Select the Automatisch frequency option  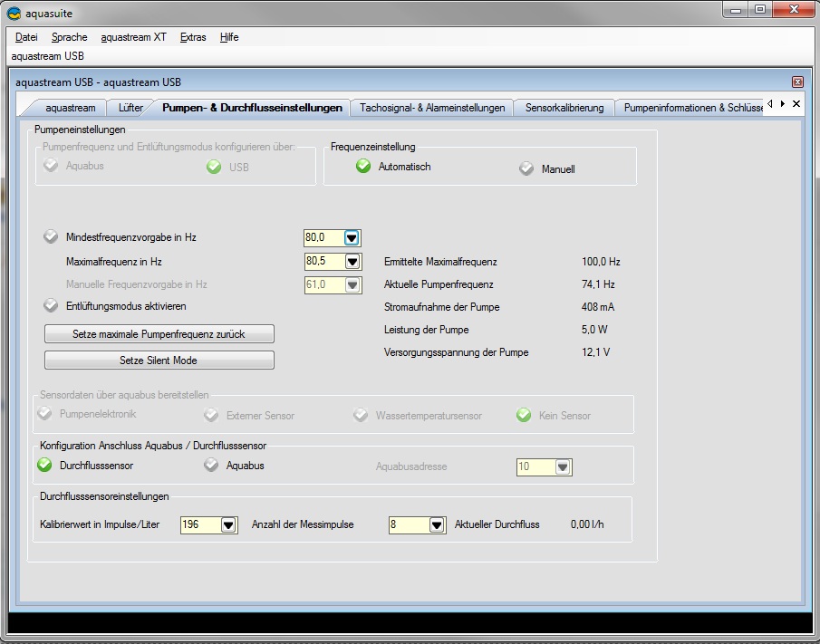click(363, 167)
